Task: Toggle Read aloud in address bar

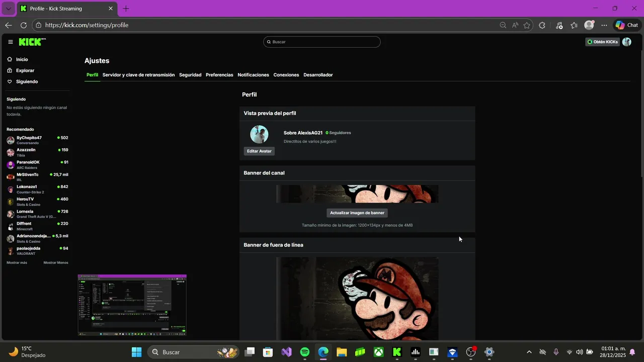Action: coord(515,25)
